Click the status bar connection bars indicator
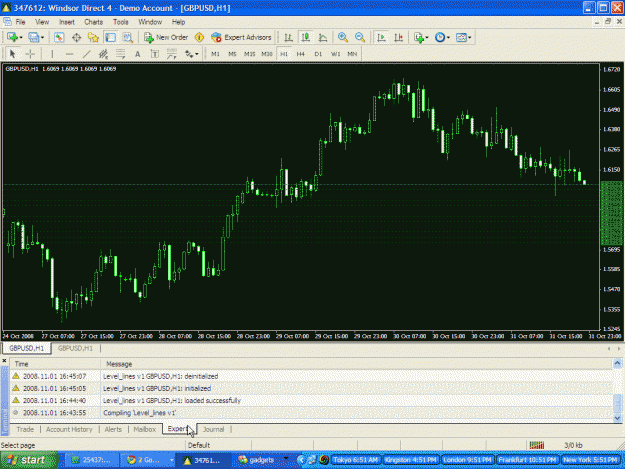 537,445
